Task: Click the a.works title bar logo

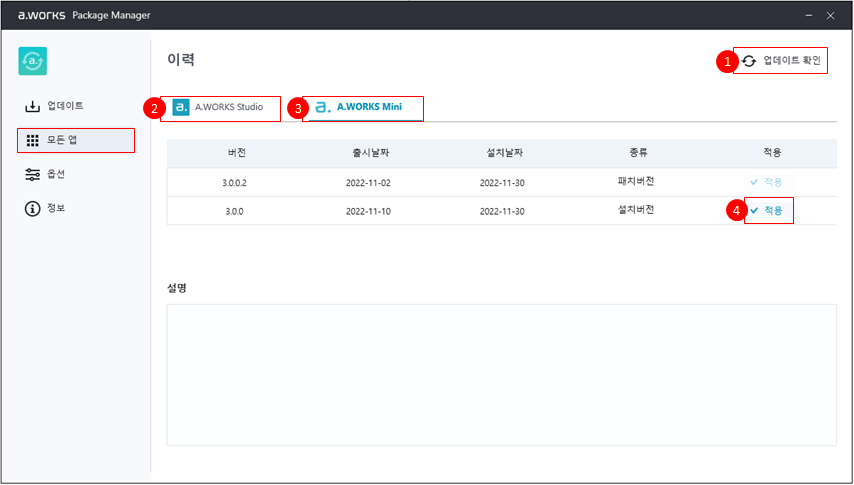Action: pos(41,15)
